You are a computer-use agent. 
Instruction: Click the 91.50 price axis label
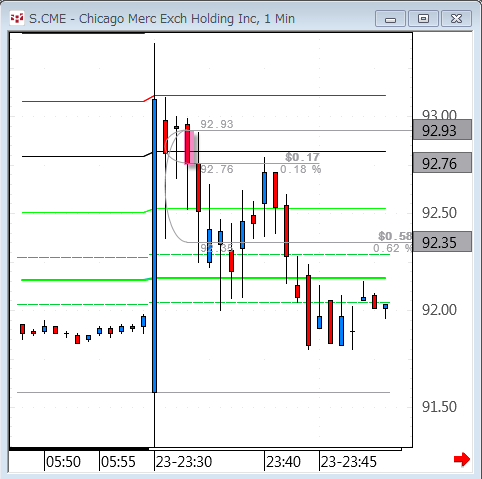click(439, 407)
